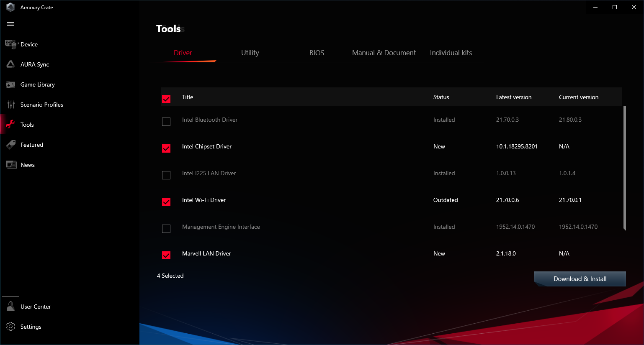Click latest version 21.70.0.6
This screenshot has height=345, width=644.
507,200
